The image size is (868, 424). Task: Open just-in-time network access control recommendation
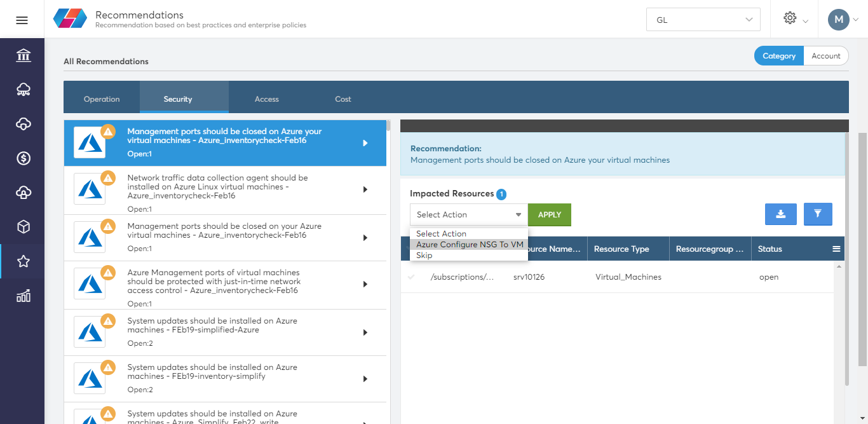pyautogui.click(x=225, y=285)
